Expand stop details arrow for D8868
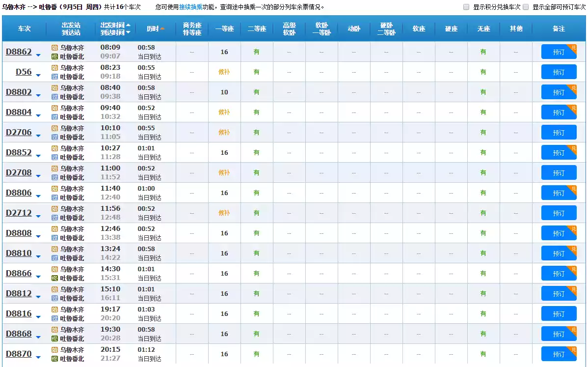 (38, 337)
